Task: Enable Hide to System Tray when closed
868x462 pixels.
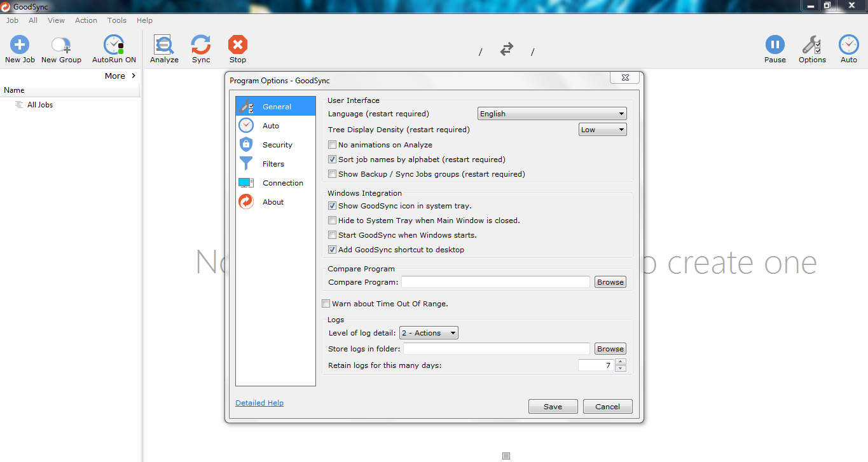Action: pos(332,221)
